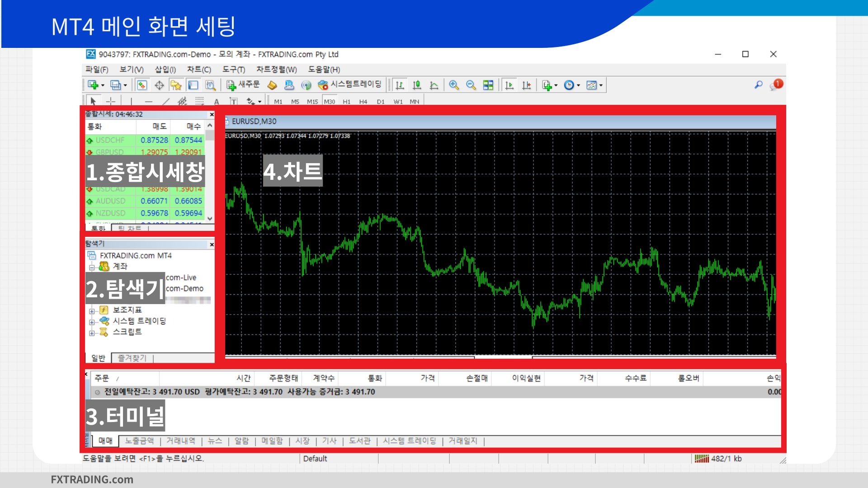Screen dimensions: 868x488
Task: Click the New Chart toolbar icon
Action: click(93, 85)
